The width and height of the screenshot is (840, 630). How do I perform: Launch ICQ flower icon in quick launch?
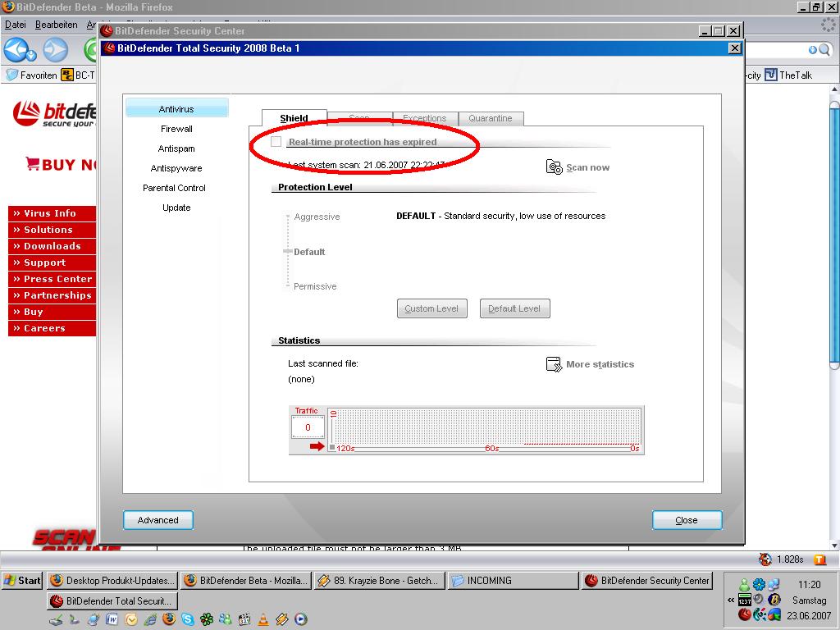[x=207, y=620]
